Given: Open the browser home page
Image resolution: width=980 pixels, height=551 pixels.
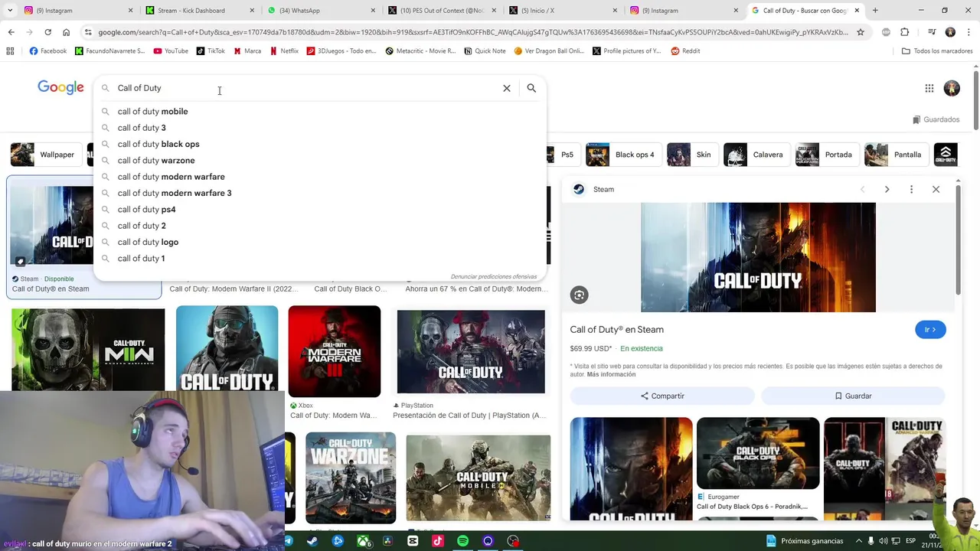Looking at the screenshot, I should point(66,32).
